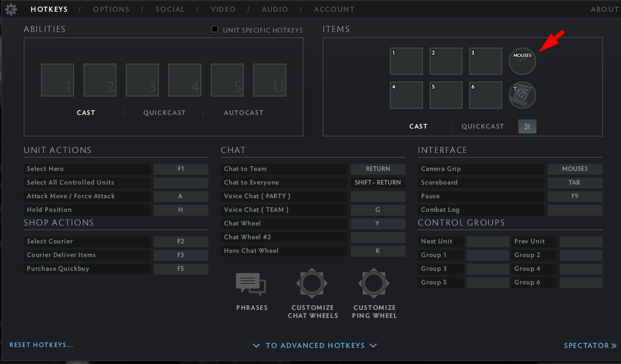Viewport: 621px width, 364px height.
Task: Set Group 1 key field
Action: click(488, 255)
